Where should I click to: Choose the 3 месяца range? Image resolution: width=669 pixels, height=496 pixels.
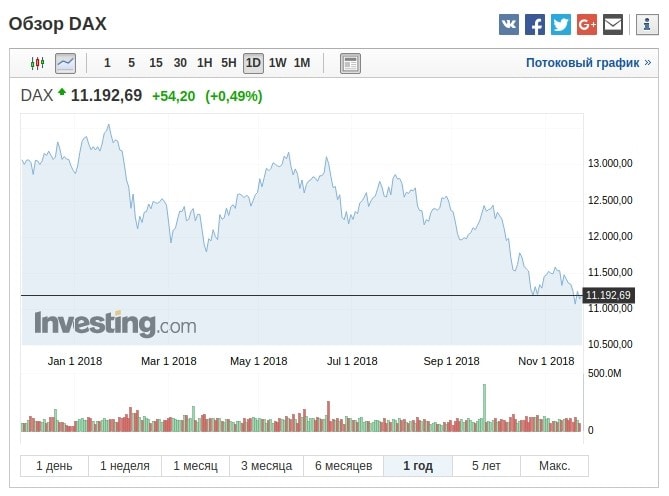(x=266, y=466)
